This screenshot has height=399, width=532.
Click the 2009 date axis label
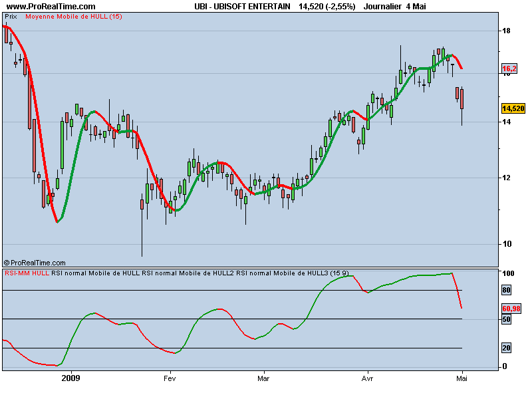(x=71, y=378)
